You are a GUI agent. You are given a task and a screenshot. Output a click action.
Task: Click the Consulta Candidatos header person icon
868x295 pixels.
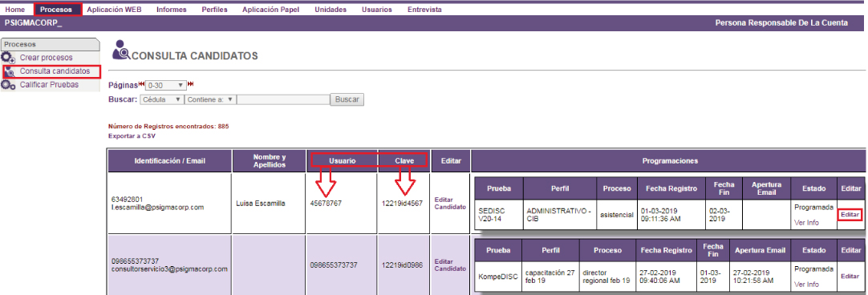coord(120,50)
